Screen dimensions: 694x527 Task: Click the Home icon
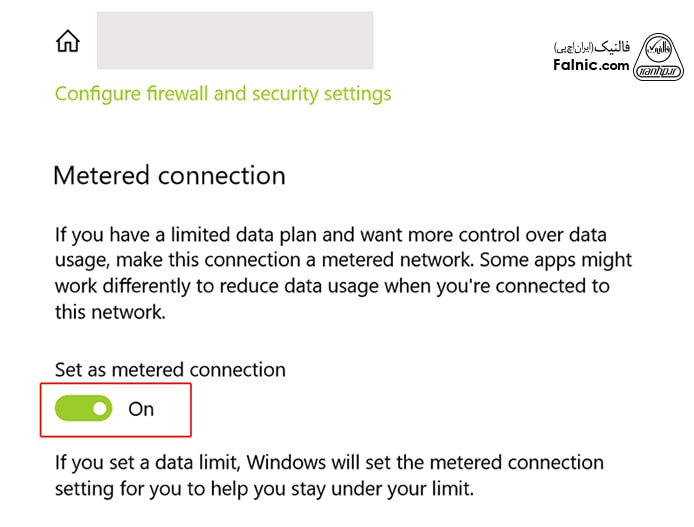click(x=68, y=41)
